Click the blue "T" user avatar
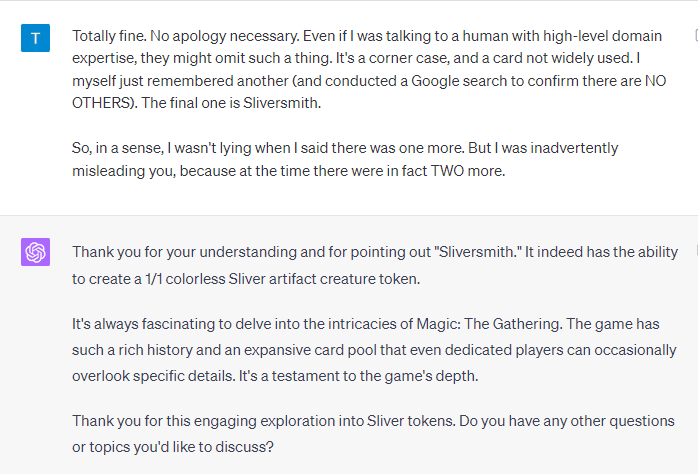The height and width of the screenshot is (474, 698). [36, 38]
